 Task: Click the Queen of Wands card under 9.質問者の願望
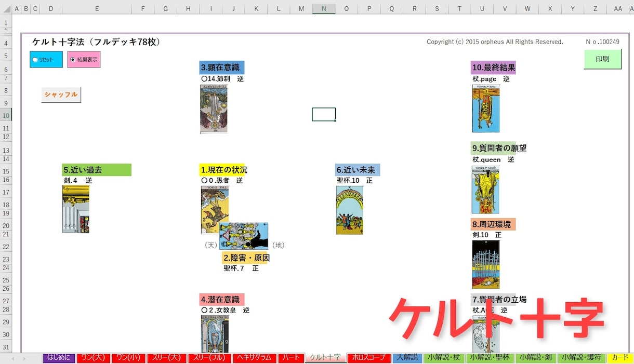(485, 190)
